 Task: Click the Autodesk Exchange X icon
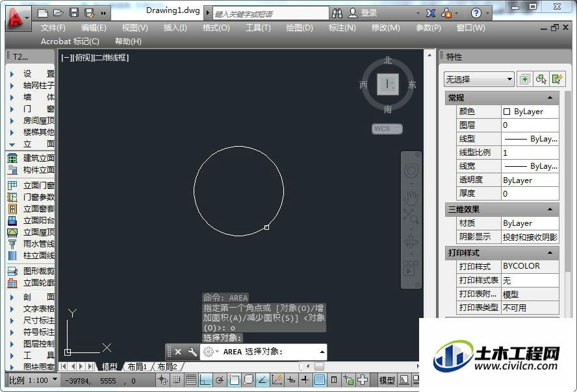[431, 14]
